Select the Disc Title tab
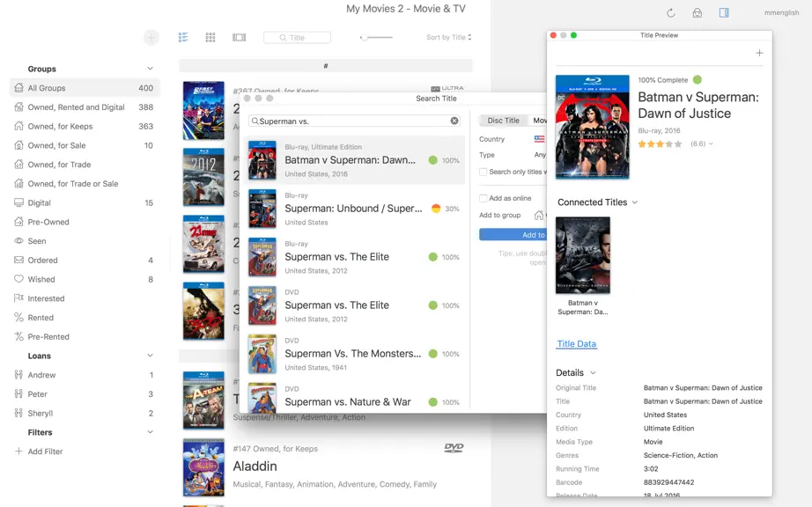 point(503,120)
